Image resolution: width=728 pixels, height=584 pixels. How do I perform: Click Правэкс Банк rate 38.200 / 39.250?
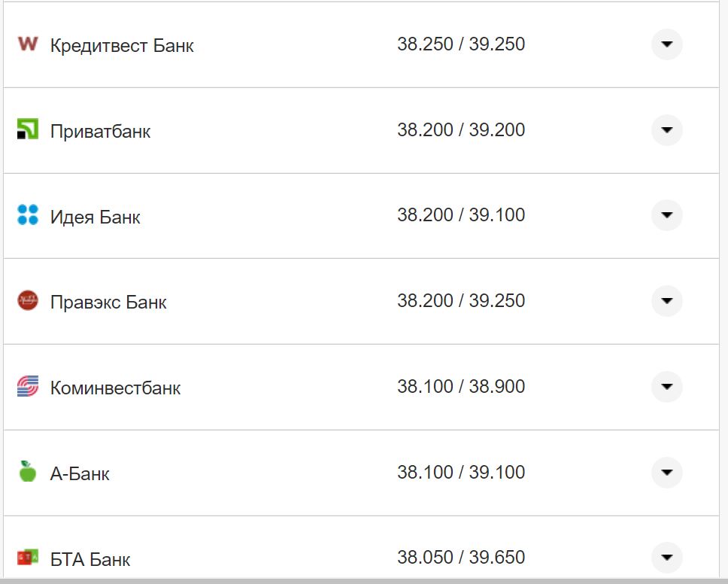coord(461,301)
